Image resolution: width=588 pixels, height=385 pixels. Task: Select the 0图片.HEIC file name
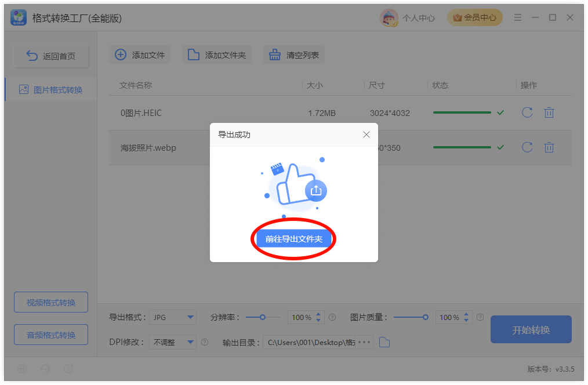click(x=141, y=113)
